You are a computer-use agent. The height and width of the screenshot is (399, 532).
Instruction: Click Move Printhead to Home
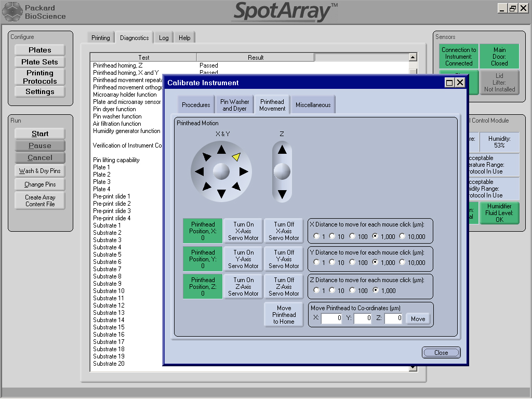point(284,314)
